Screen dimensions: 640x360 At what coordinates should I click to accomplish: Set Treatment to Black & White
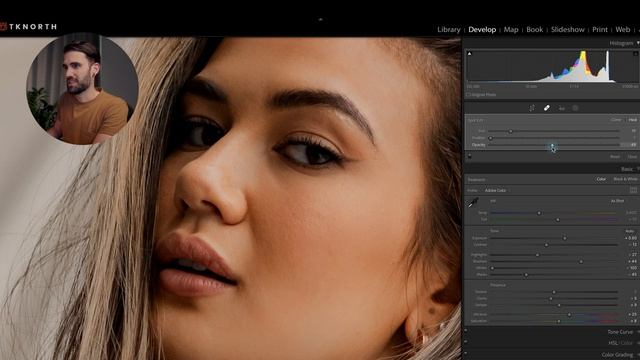click(625, 179)
